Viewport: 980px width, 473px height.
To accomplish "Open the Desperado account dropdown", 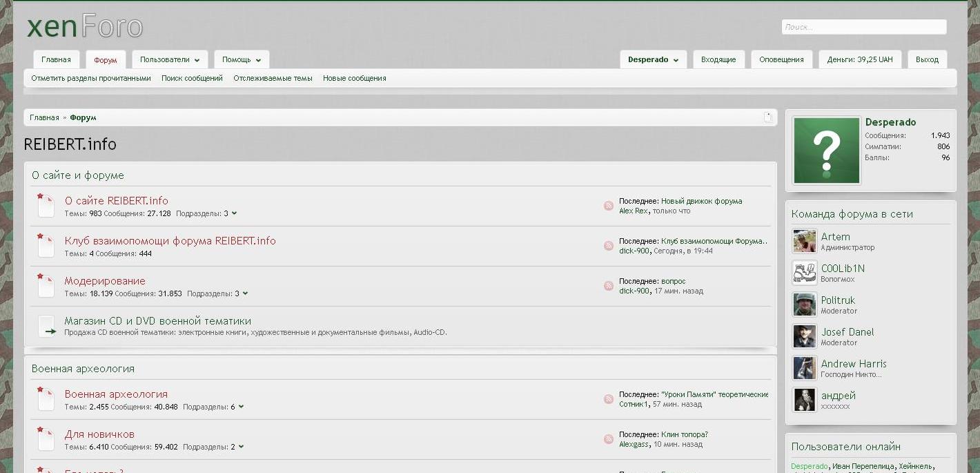I will [x=653, y=60].
